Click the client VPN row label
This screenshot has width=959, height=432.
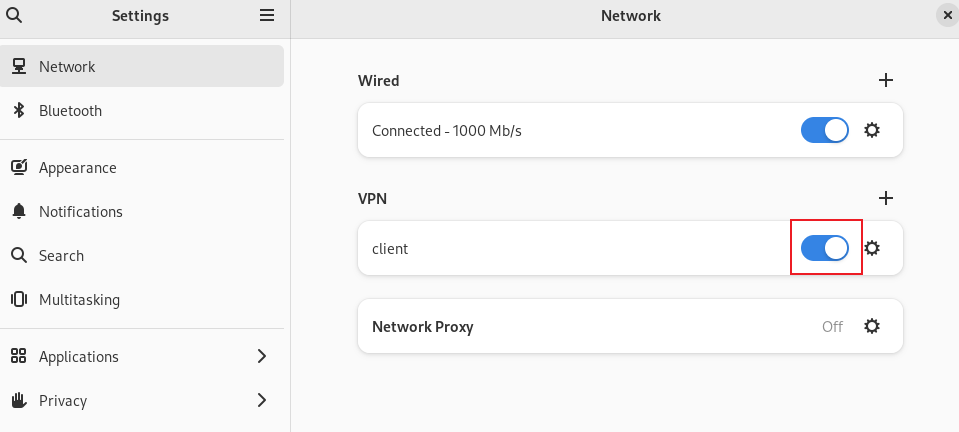(390, 249)
